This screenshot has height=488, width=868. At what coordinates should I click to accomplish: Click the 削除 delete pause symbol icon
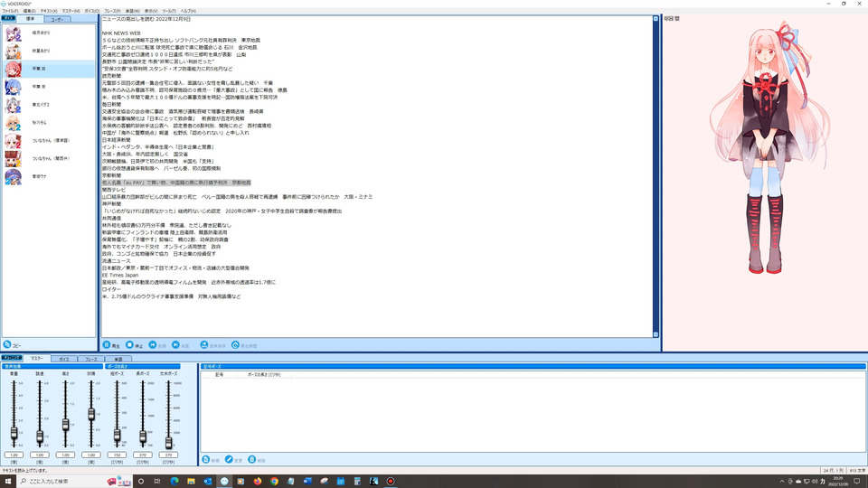click(x=252, y=460)
